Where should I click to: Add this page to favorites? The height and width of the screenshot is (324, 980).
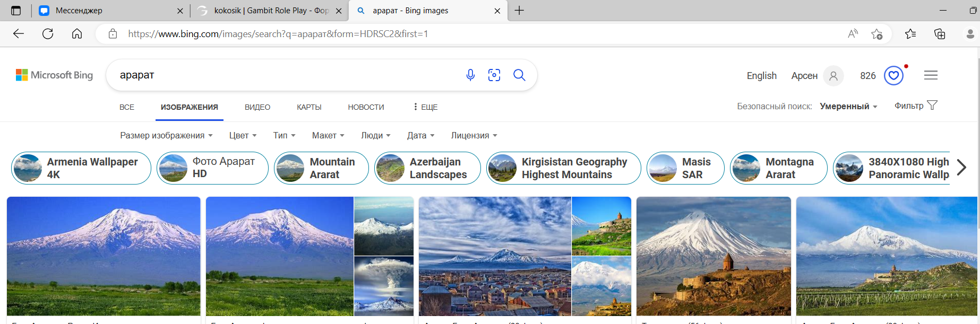pyautogui.click(x=876, y=34)
